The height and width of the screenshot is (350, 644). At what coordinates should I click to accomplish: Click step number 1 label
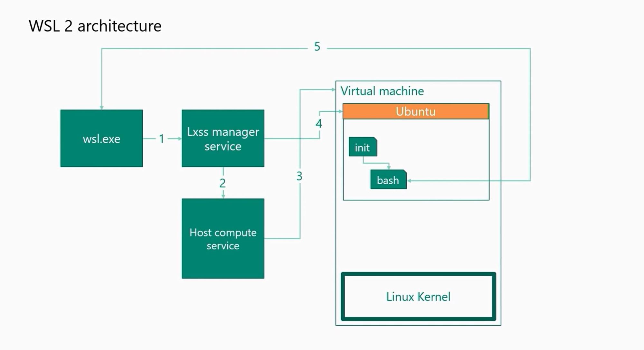[x=162, y=139]
